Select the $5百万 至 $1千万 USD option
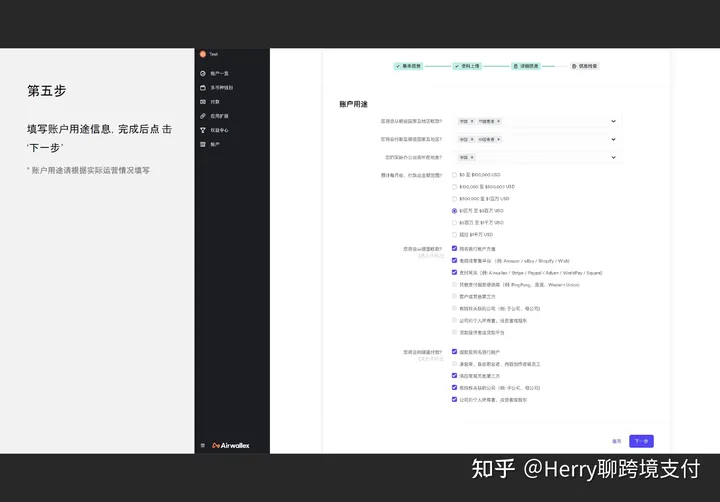This screenshot has width=720, height=502. coord(454,223)
